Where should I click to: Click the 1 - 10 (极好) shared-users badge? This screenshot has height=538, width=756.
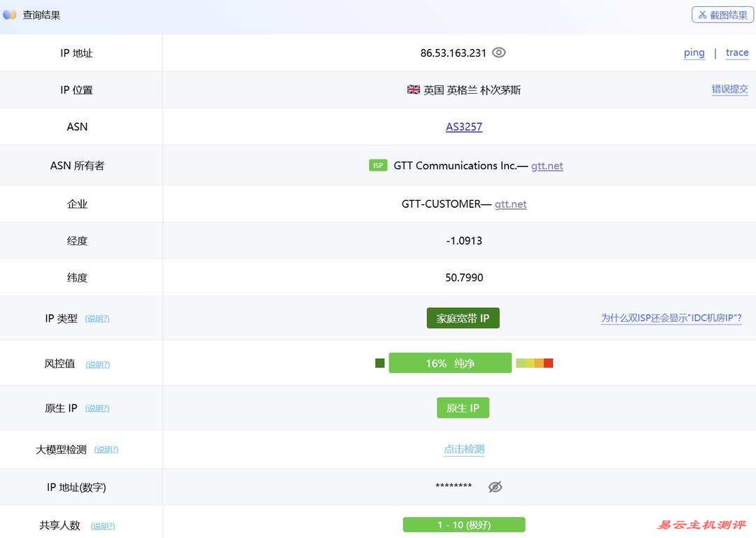[463, 524]
